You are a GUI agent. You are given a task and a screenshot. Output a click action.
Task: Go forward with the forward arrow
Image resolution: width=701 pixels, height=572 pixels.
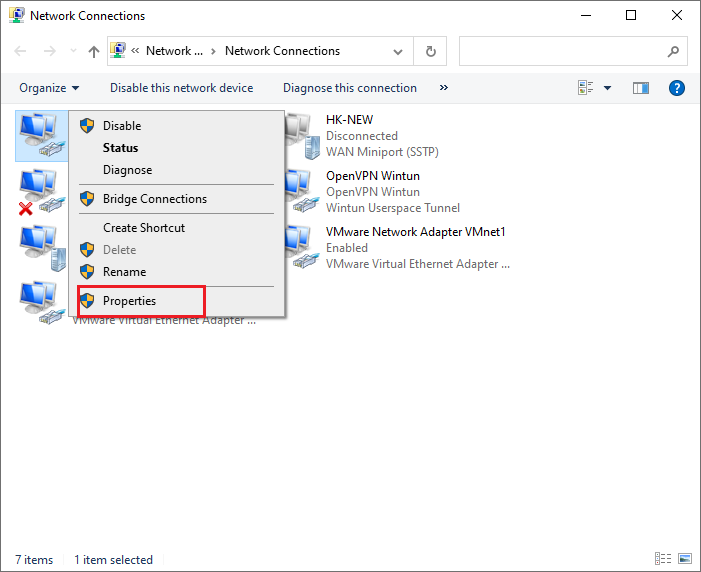[50, 51]
